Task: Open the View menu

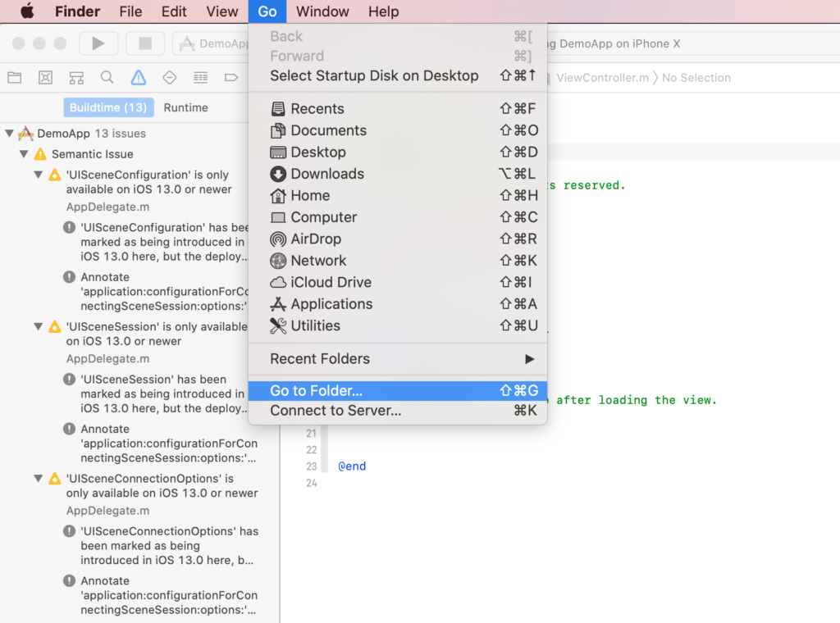Action: [221, 11]
